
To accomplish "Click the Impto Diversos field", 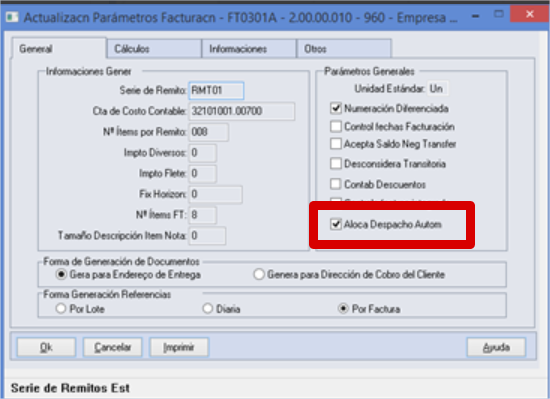I will (x=202, y=153).
